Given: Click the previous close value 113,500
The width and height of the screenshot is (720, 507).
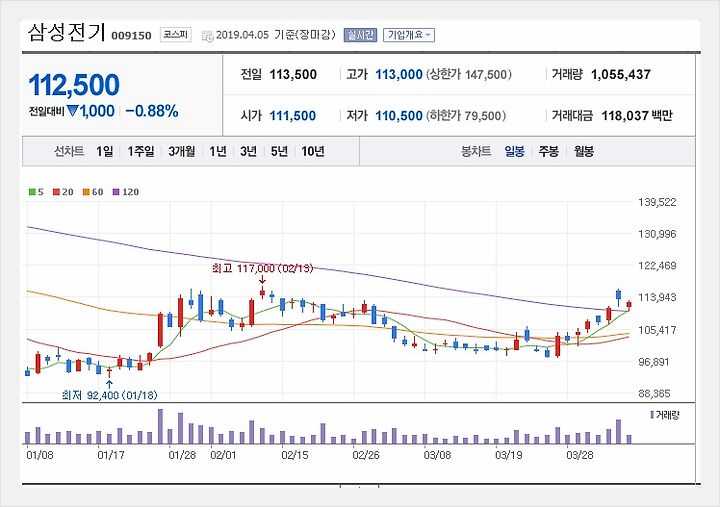Looking at the screenshot, I should point(293,74).
